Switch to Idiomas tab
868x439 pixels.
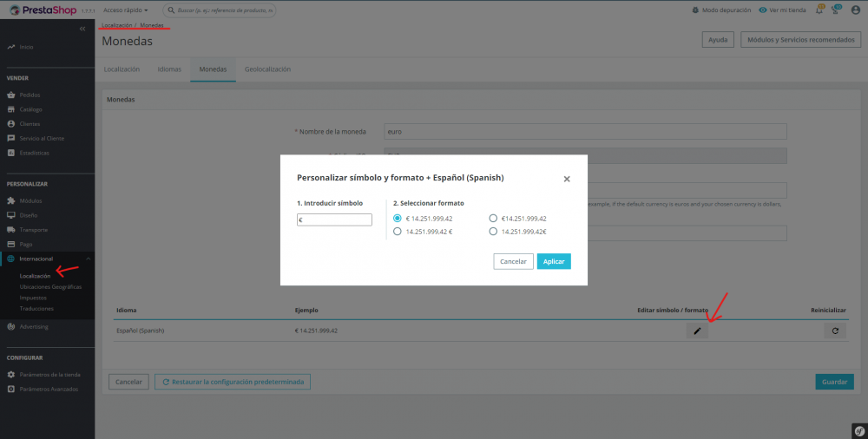[169, 69]
